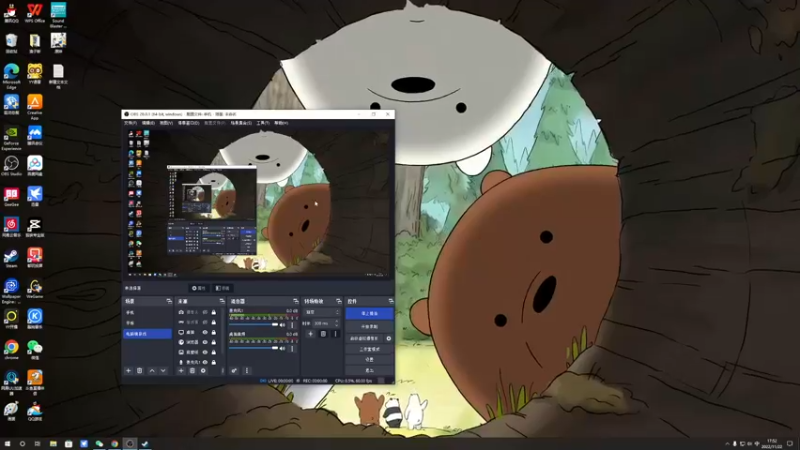Adjust the transition duration stepper arrows
Screen dimensions: 800x450
[x=337, y=323]
